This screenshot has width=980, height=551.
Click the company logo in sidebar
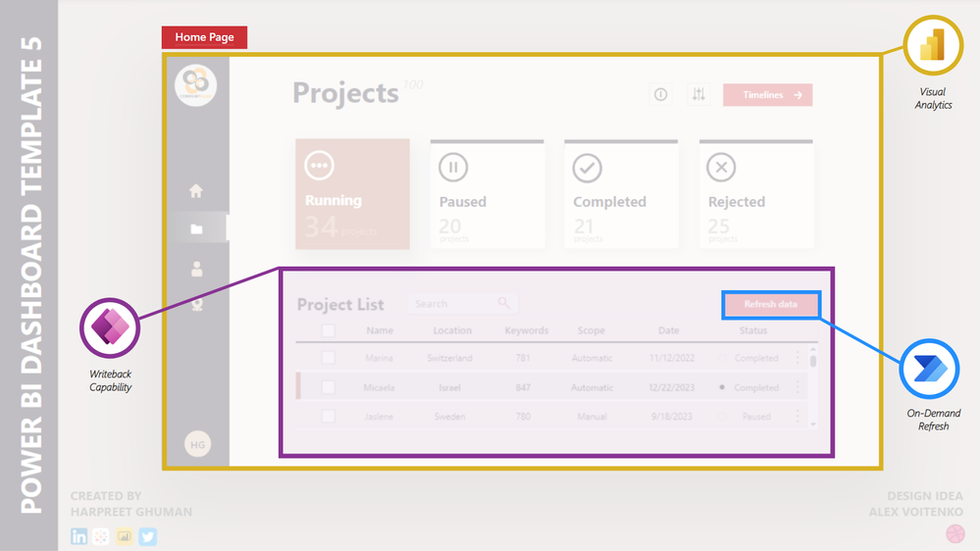195,85
